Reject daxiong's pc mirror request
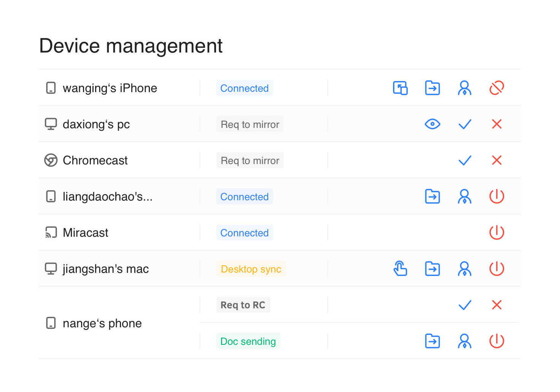The image size is (560, 392). click(496, 124)
